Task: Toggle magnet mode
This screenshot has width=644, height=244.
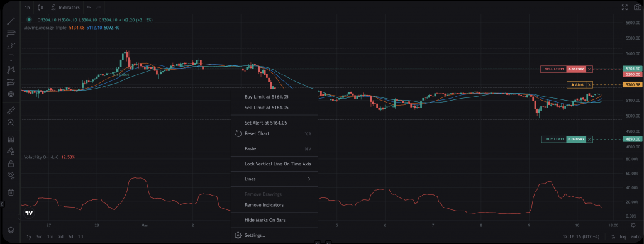Action: (x=11, y=139)
